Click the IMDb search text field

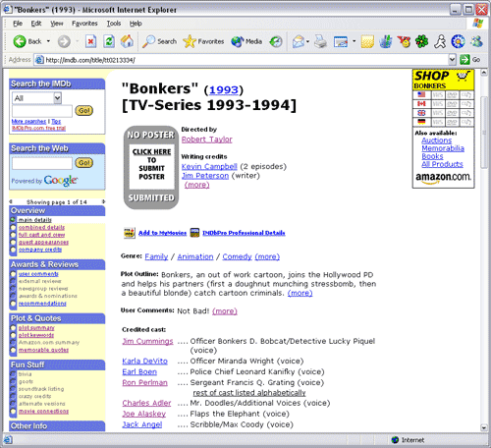[x=42, y=111]
